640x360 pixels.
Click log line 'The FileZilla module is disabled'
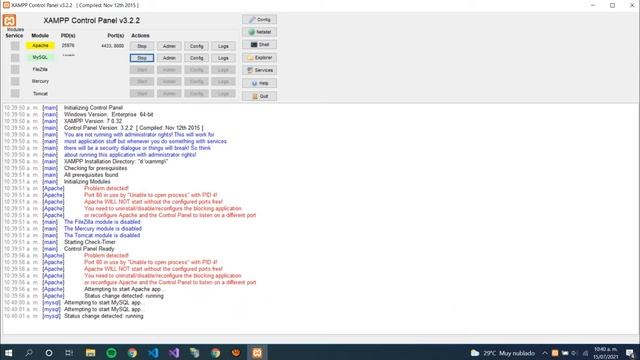click(102, 222)
